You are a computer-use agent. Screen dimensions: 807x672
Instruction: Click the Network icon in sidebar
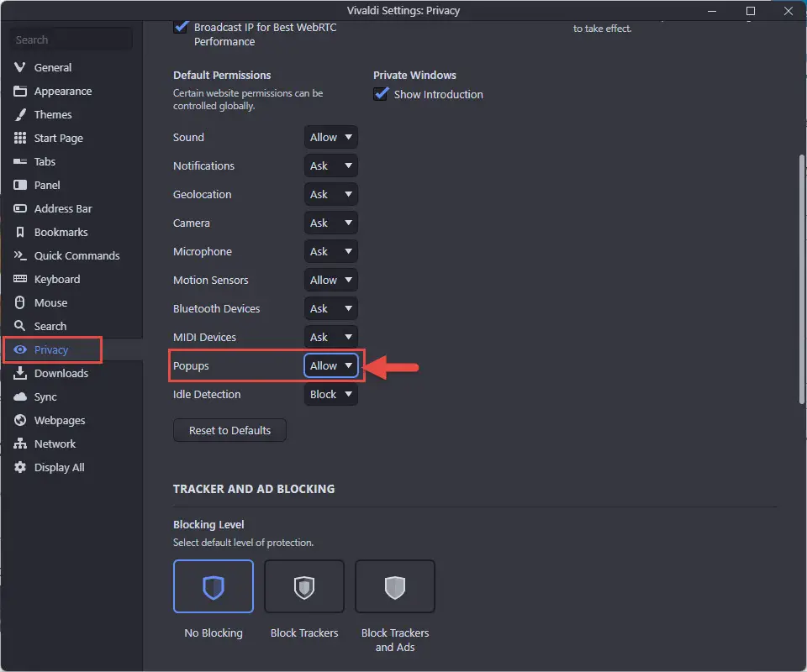pos(20,444)
